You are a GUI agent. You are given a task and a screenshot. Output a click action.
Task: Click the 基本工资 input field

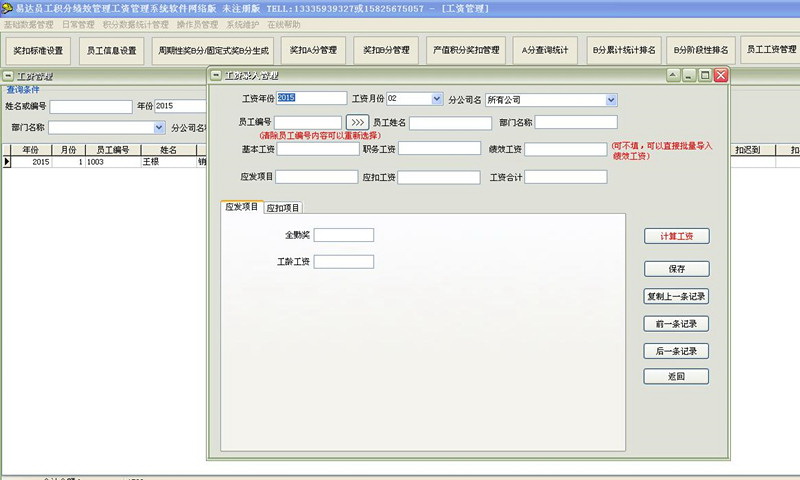click(318, 149)
